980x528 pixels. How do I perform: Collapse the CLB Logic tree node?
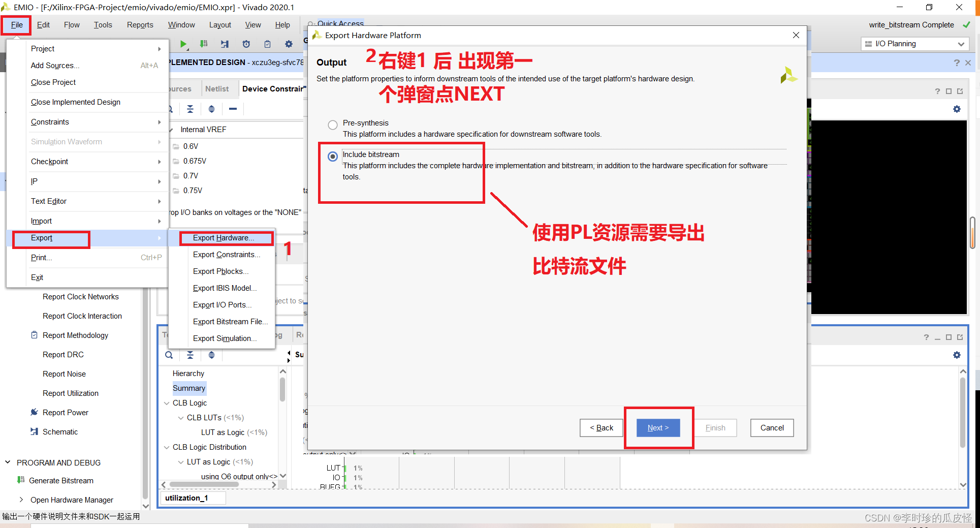(x=167, y=403)
